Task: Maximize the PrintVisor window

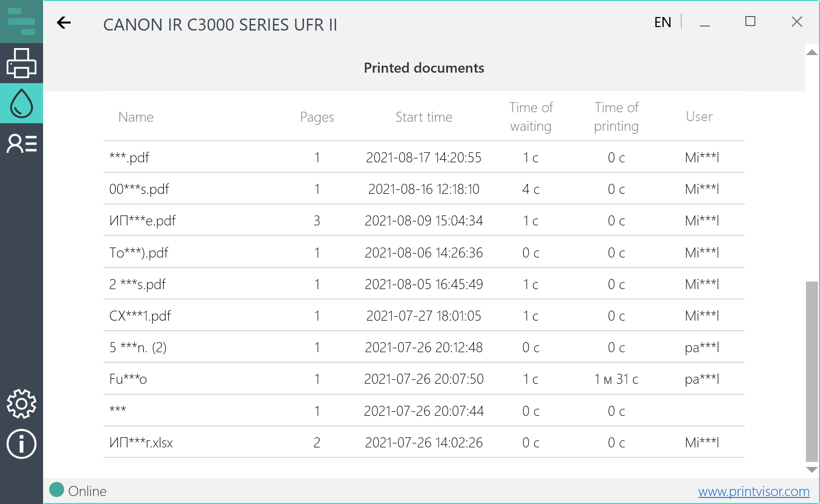Action: (750, 22)
